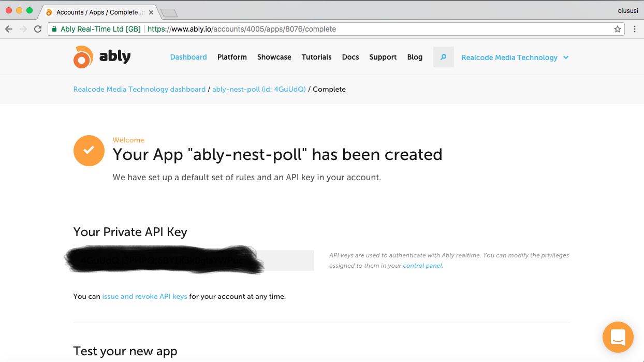The width and height of the screenshot is (644, 362).
Task: Click the app created heading text
Action: click(277, 154)
